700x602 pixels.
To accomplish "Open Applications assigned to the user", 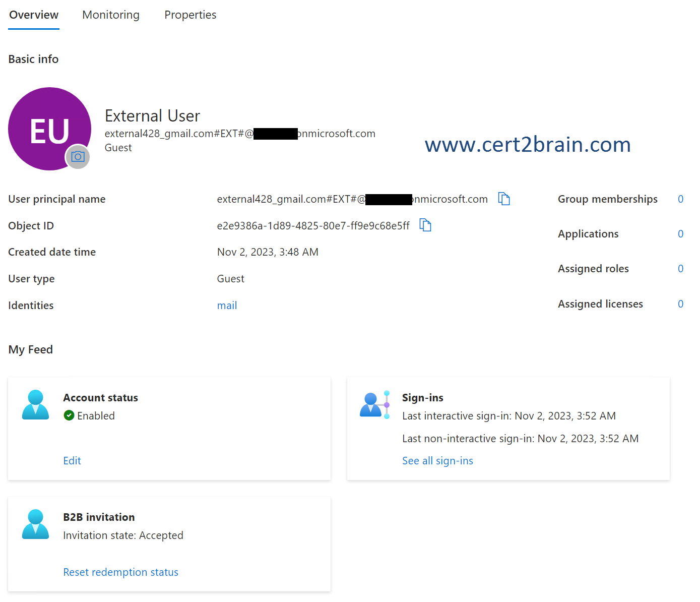I will point(681,233).
